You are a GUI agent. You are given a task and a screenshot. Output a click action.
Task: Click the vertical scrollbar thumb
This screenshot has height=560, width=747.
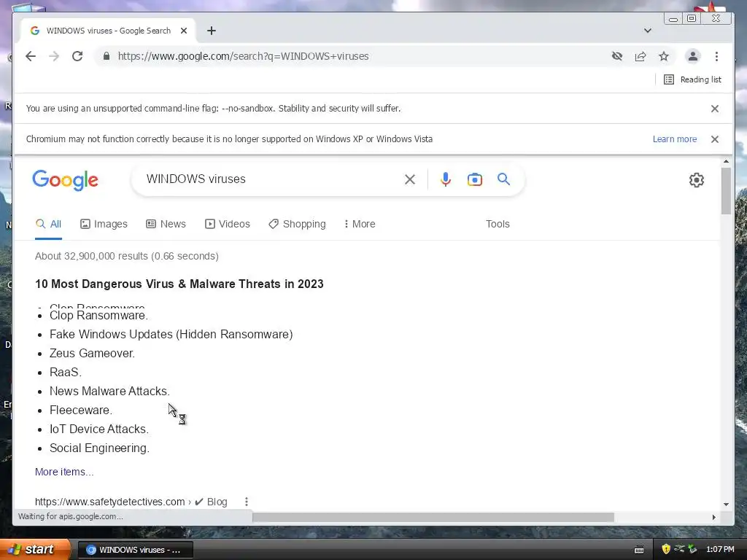click(726, 191)
